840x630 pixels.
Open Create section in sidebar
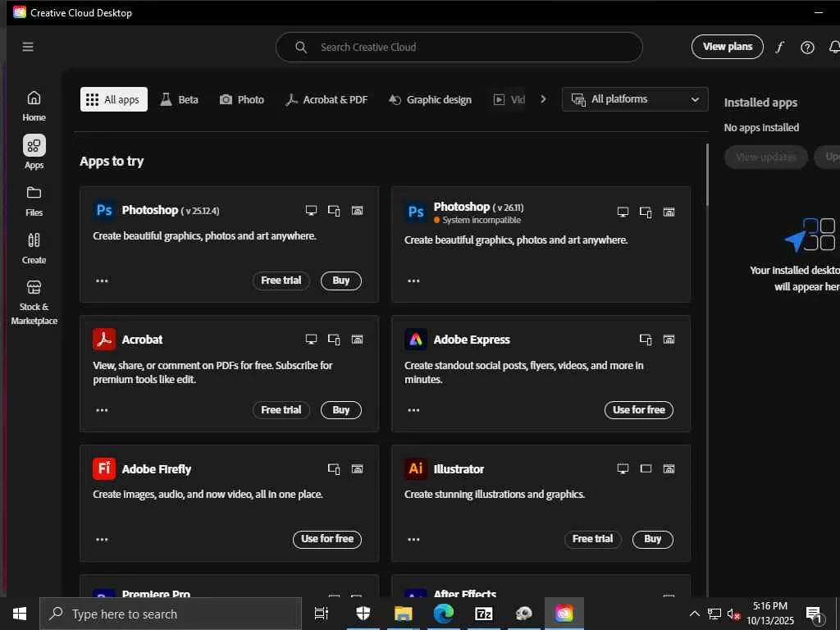(x=34, y=249)
